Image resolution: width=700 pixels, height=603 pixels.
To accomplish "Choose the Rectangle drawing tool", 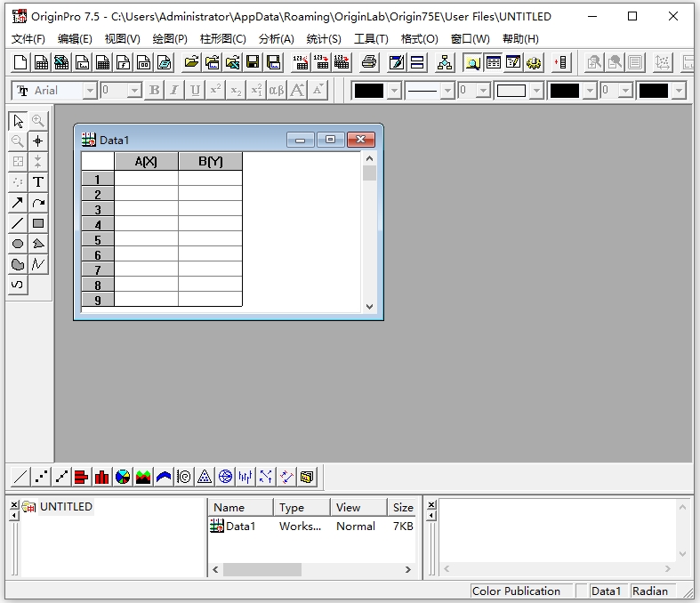I will [x=38, y=223].
